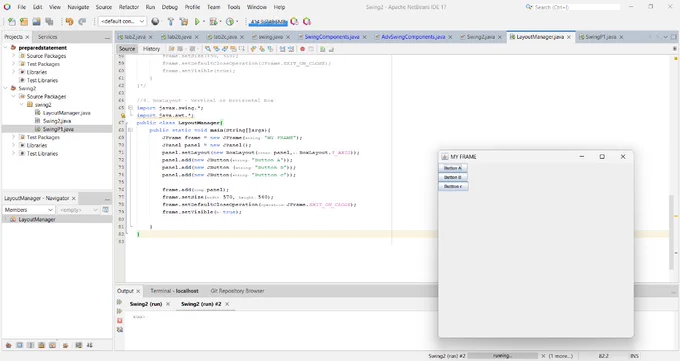Click the Profile Project toolbar icon

[230, 21]
